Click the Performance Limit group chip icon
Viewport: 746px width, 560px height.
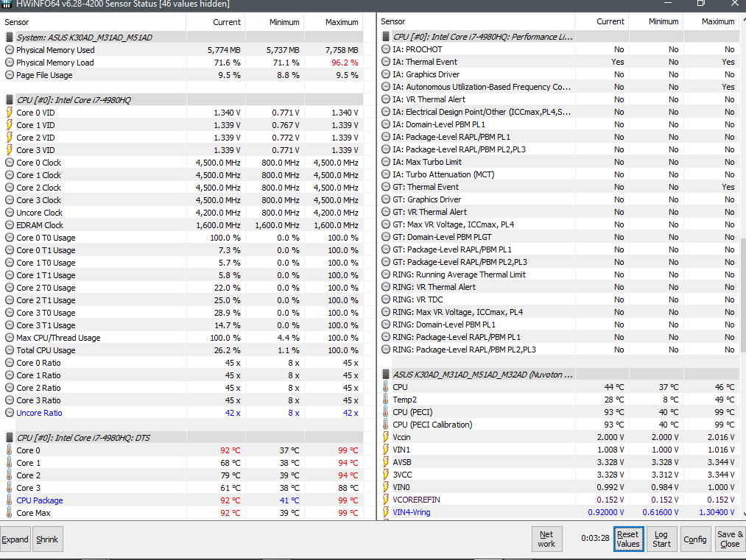(x=386, y=37)
